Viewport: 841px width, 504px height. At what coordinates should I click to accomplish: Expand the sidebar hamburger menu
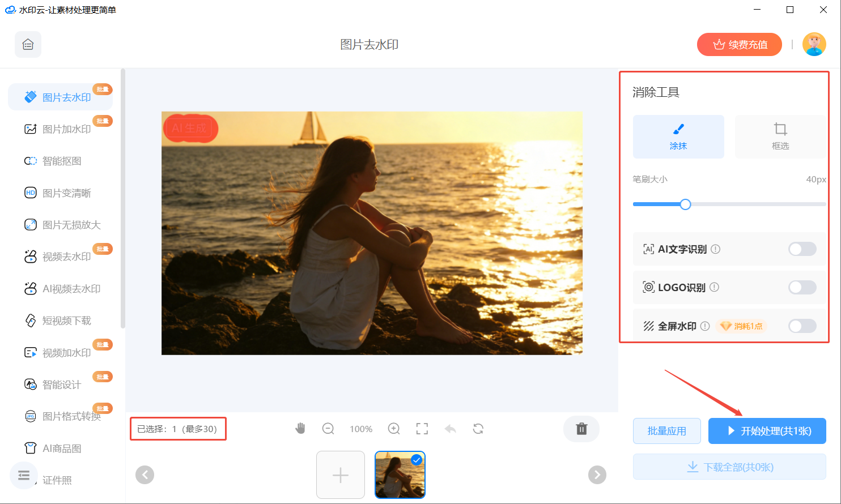click(24, 475)
